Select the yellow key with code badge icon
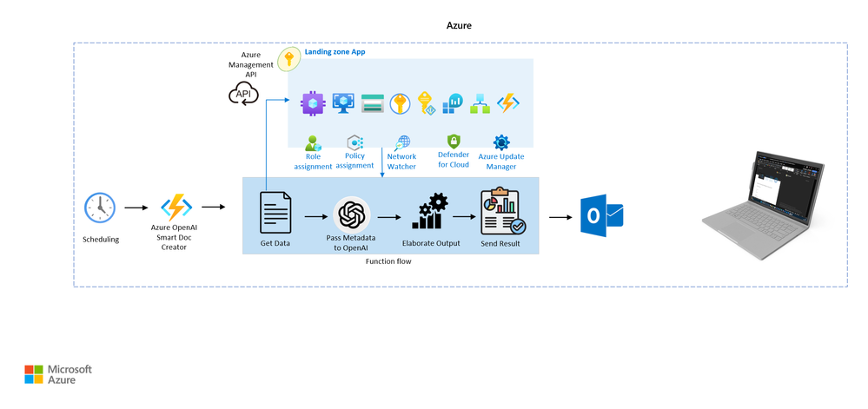 tap(427, 103)
